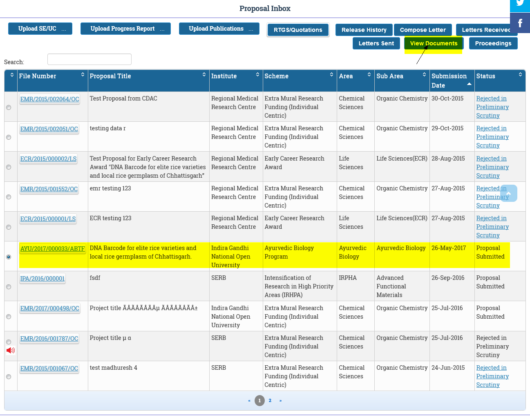Select radio for ECR/2015/000002/LS row
The image size is (530, 420).
point(9,167)
